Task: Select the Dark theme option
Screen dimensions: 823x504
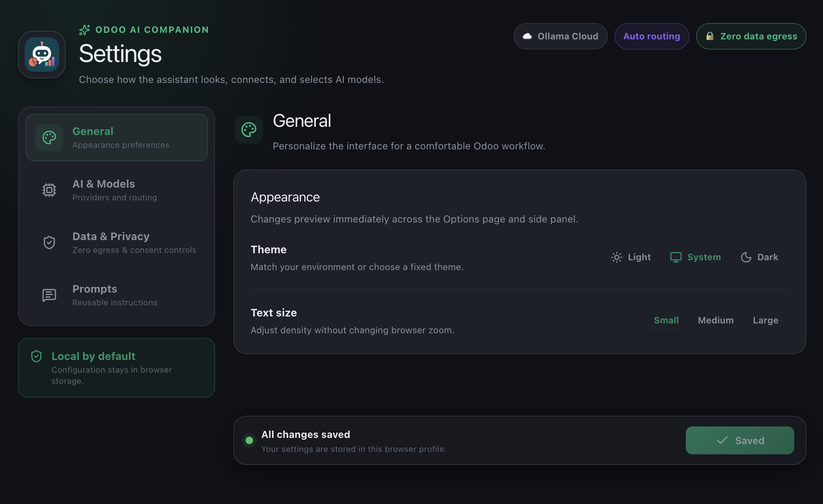Action: [760, 257]
